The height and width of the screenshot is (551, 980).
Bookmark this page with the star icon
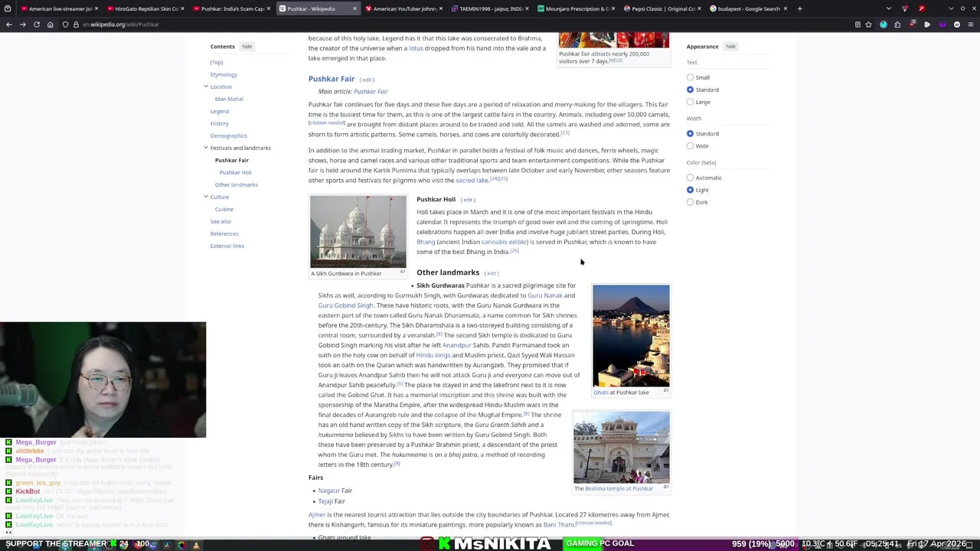pyautogui.click(x=869, y=24)
